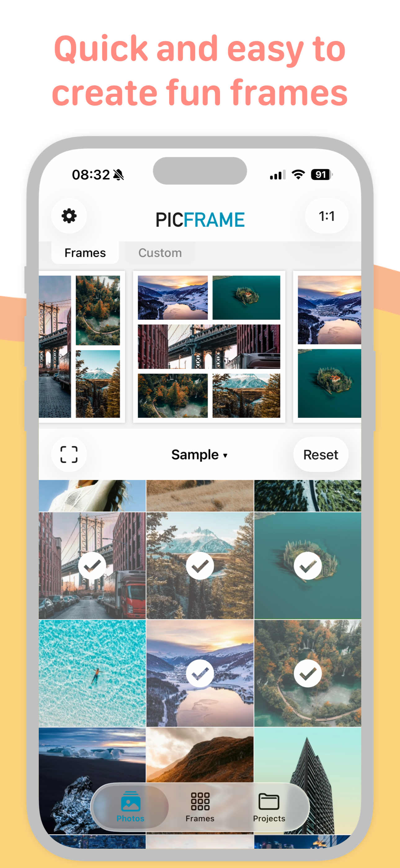The height and width of the screenshot is (868, 400).
Task: Open settings with the gear icon
Action: (69, 216)
